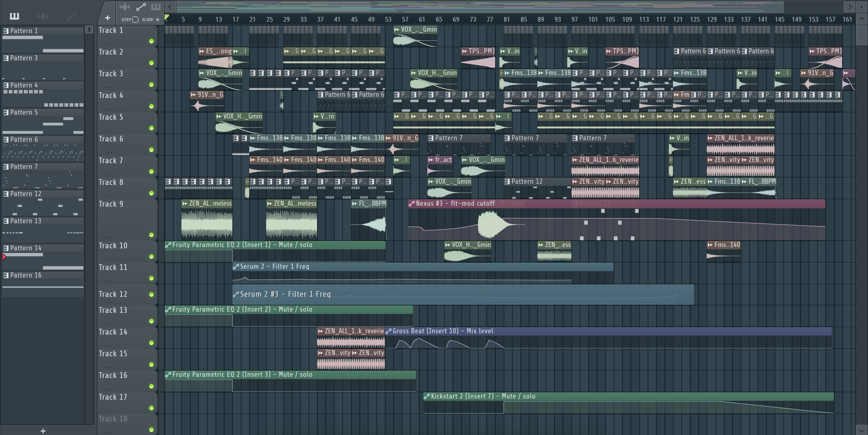Click the VOX_.._Gmin clip icon on Track 1
The image size is (868, 435).
pyautogui.click(x=397, y=30)
